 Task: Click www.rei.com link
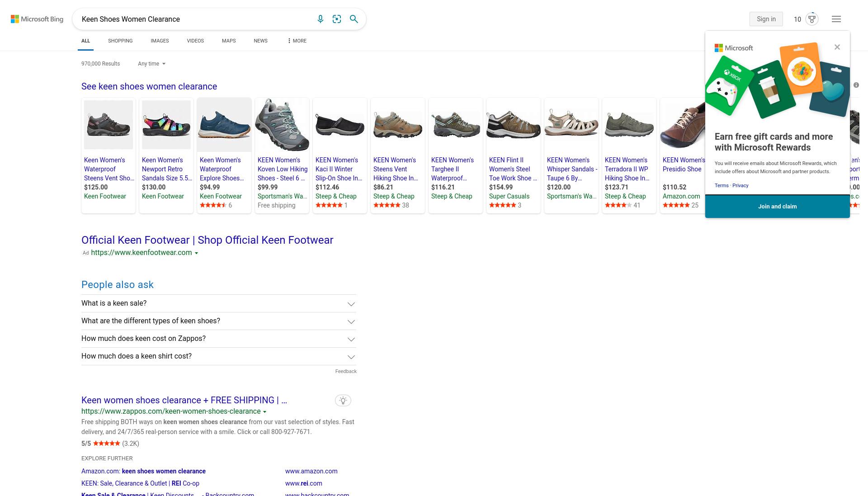point(304,483)
